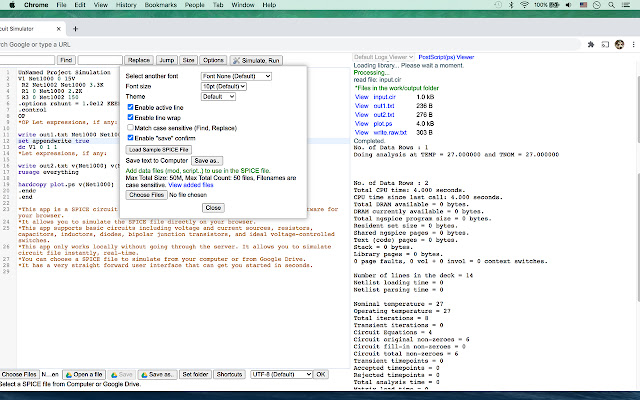Open the Window menu
Screen dimensions: 640x400
coord(243,5)
